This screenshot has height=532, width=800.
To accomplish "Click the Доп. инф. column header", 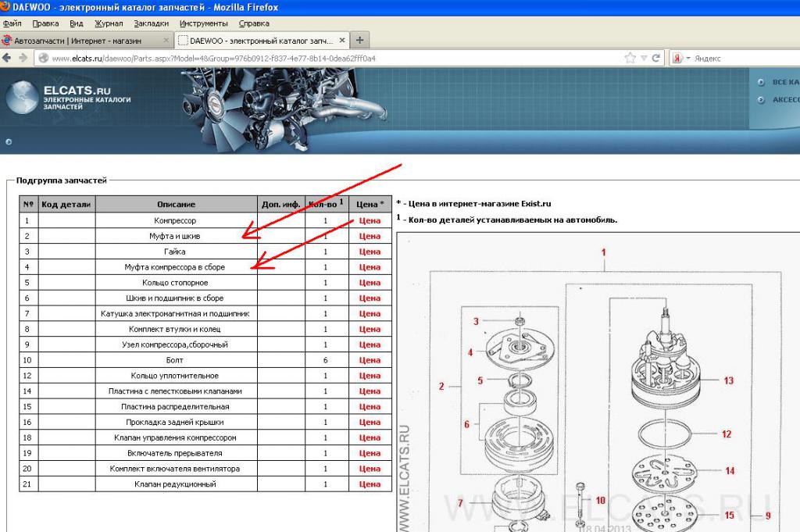I will [x=280, y=204].
